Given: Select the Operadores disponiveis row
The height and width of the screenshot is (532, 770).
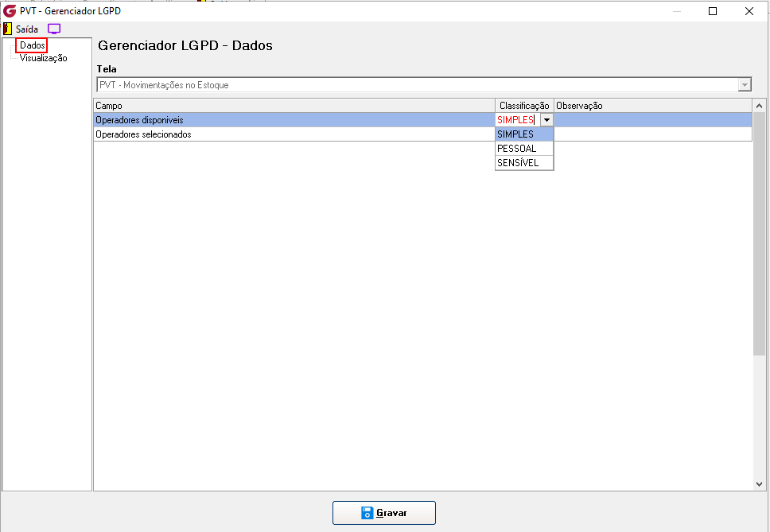Looking at the screenshot, I should [423, 120].
